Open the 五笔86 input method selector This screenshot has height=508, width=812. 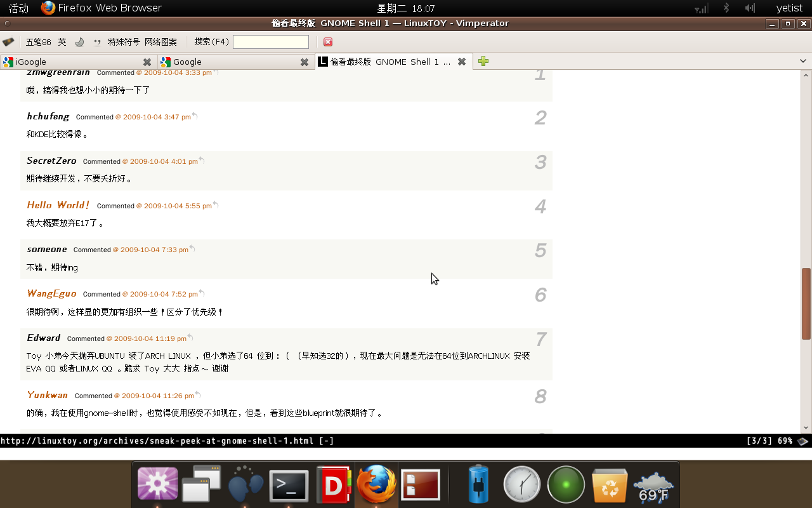pyautogui.click(x=38, y=42)
